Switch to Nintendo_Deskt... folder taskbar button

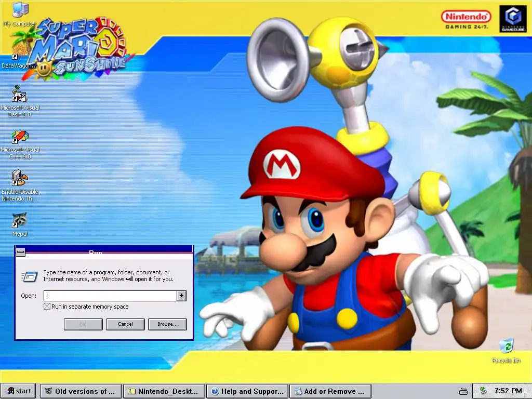pyautogui.click(x=164, y=391)
